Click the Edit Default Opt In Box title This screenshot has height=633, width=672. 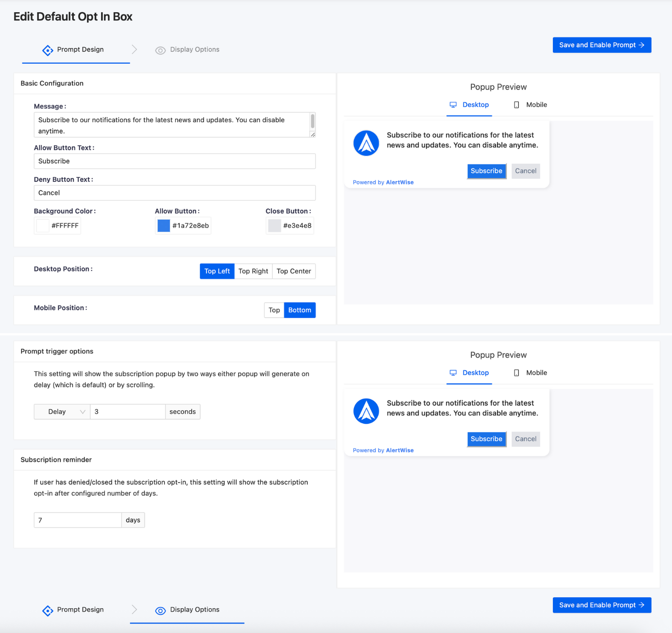(x=73, y=17)
